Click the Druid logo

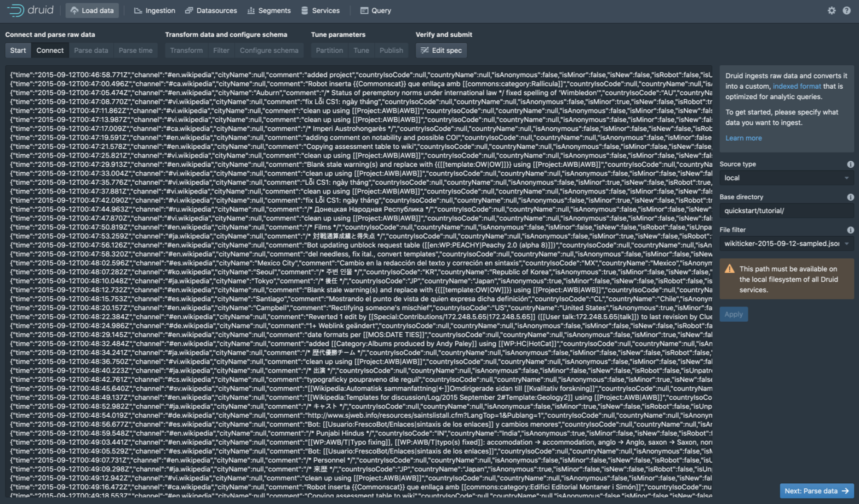click(30, 10)
